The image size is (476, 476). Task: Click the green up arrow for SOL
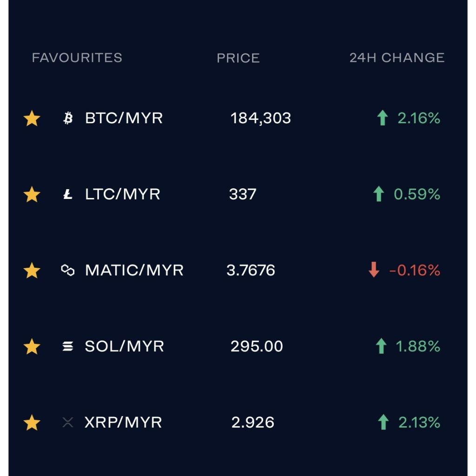(x=381, y=346)
